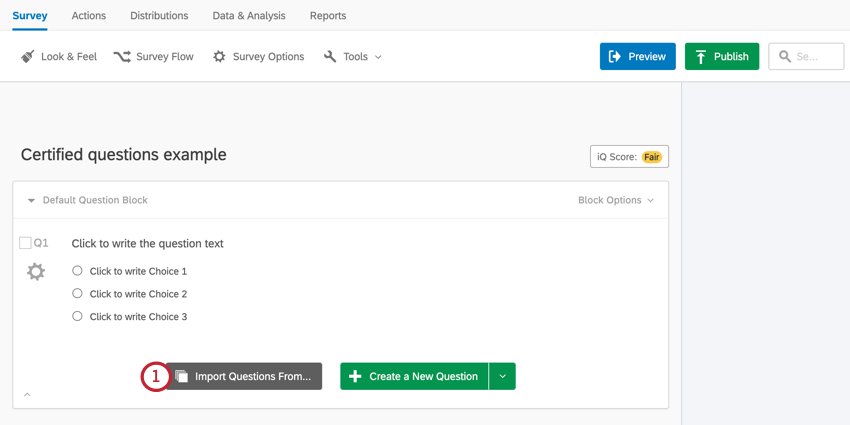This screenshot has width=850, height=425.
Task: Open the Create a New Question dropdown arrow
Action: click(x=502, y=376)
